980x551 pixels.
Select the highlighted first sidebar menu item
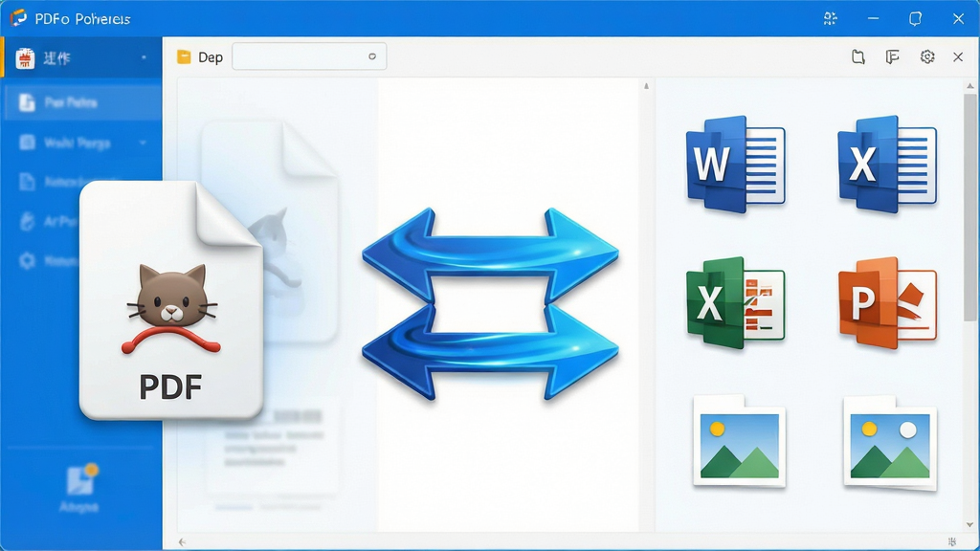(82, 101)
